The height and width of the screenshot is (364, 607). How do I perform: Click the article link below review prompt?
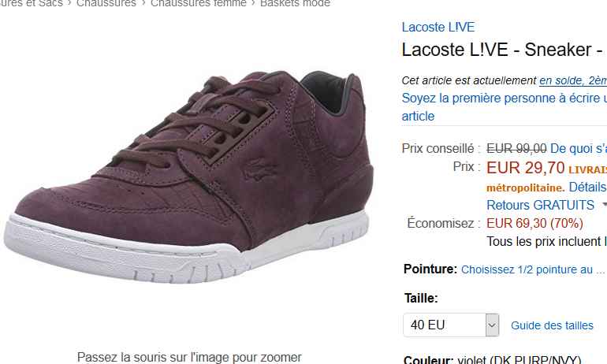418,116
